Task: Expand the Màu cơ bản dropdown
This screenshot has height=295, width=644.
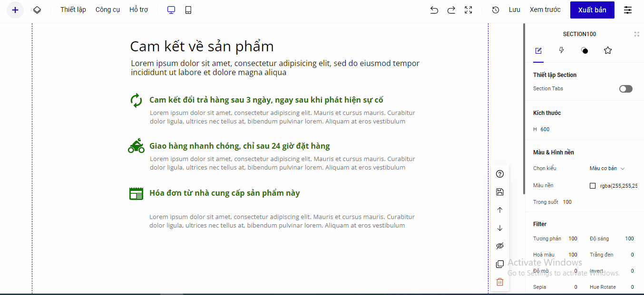Action: [x=607, y=169]
